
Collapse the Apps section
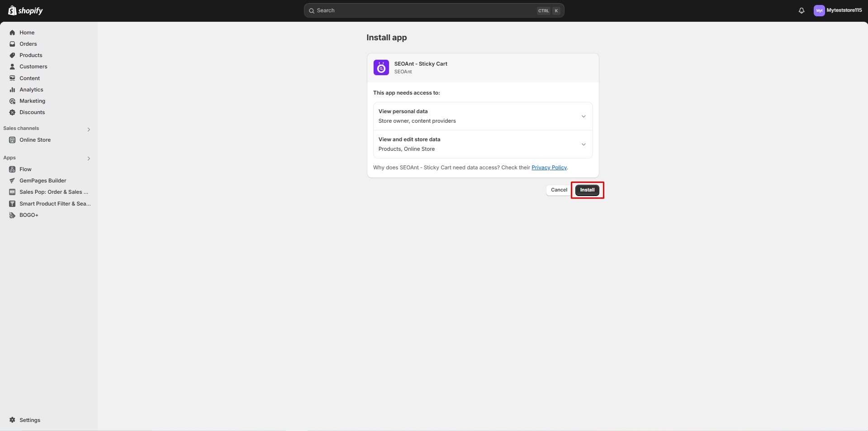(89, 158)
